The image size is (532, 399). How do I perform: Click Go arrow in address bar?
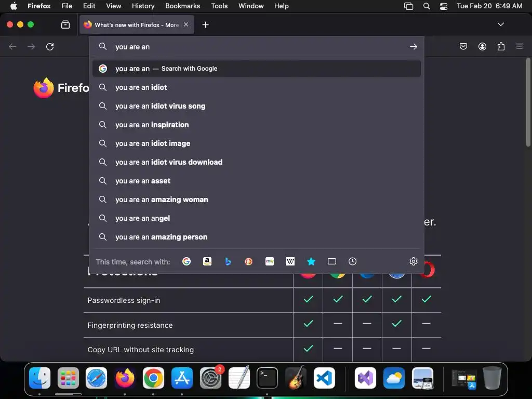click(413, 47)
